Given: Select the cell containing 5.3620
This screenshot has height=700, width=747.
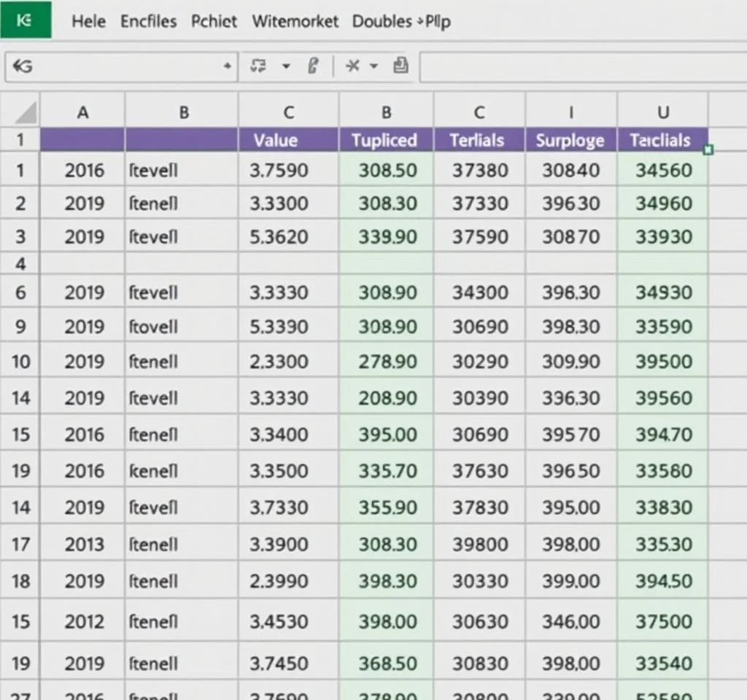Looking at the screenshot, I should click(x=279, y=237).
